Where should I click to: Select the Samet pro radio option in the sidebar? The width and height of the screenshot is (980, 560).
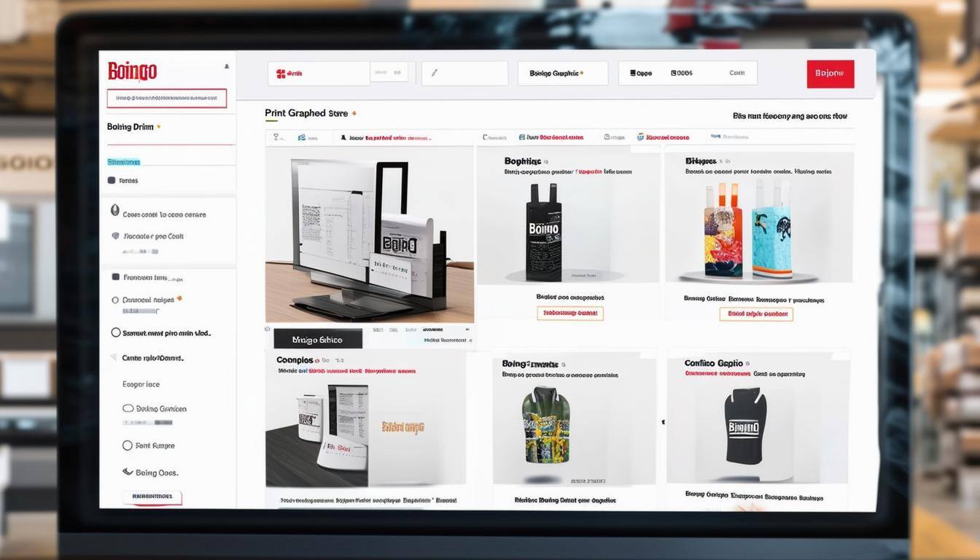click(x=114, y=332)
